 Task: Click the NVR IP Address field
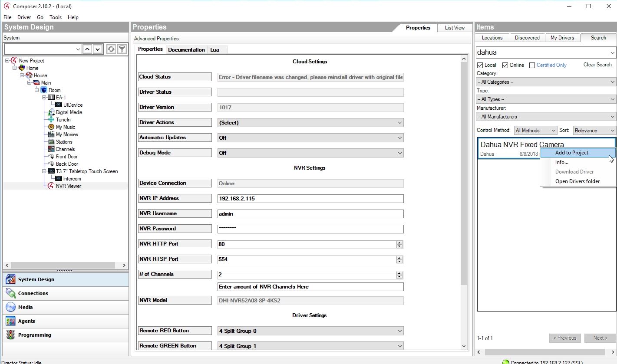click(310, 199)
